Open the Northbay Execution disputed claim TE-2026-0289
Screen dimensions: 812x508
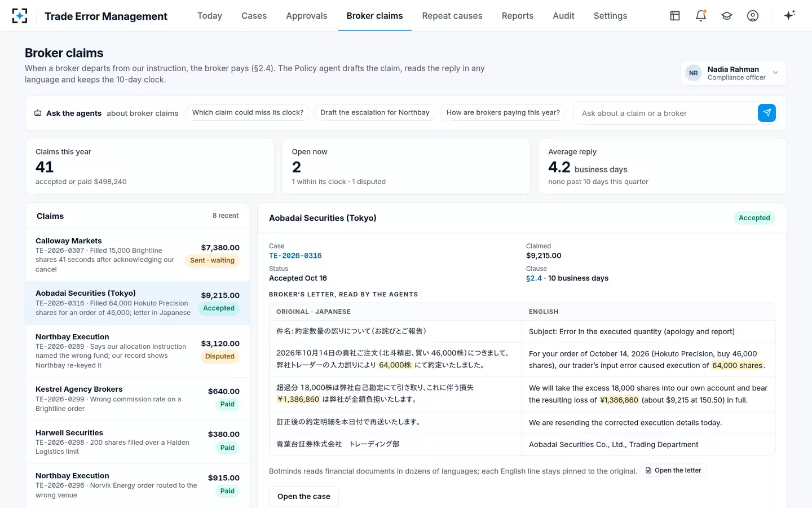[x=138, y=351]
